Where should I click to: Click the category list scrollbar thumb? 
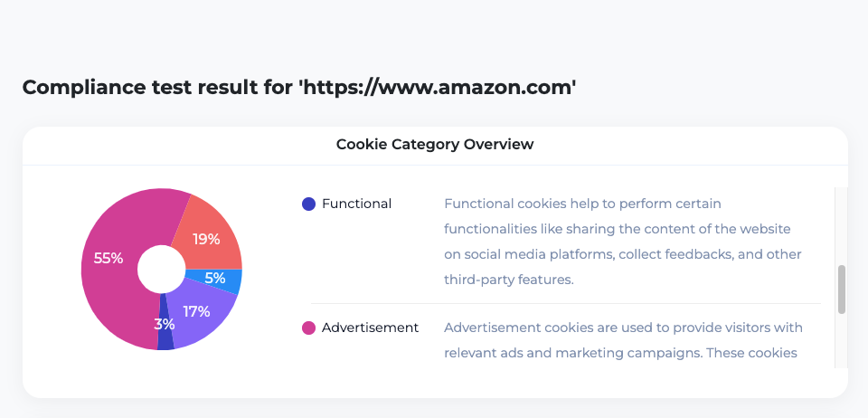pos(842,290)
